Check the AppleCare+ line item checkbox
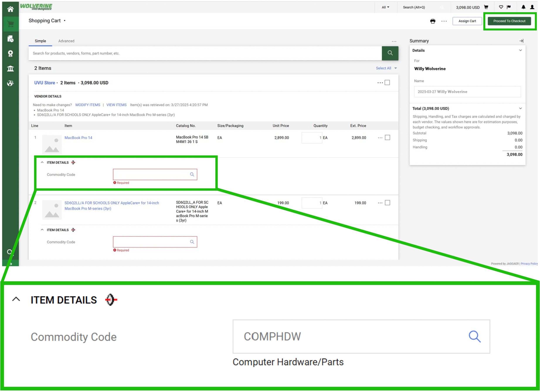The height and width of the screenshot is (392, 540). coord(387,203)
